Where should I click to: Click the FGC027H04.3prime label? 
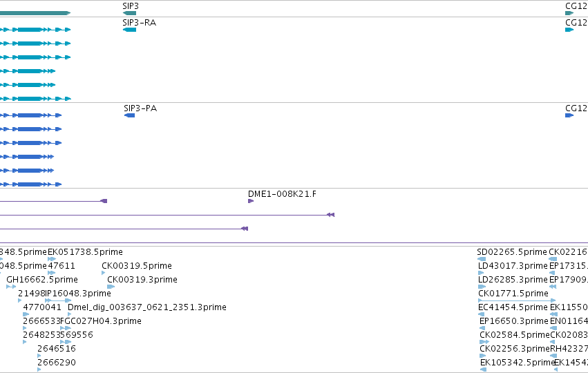[x=101, y=321]
